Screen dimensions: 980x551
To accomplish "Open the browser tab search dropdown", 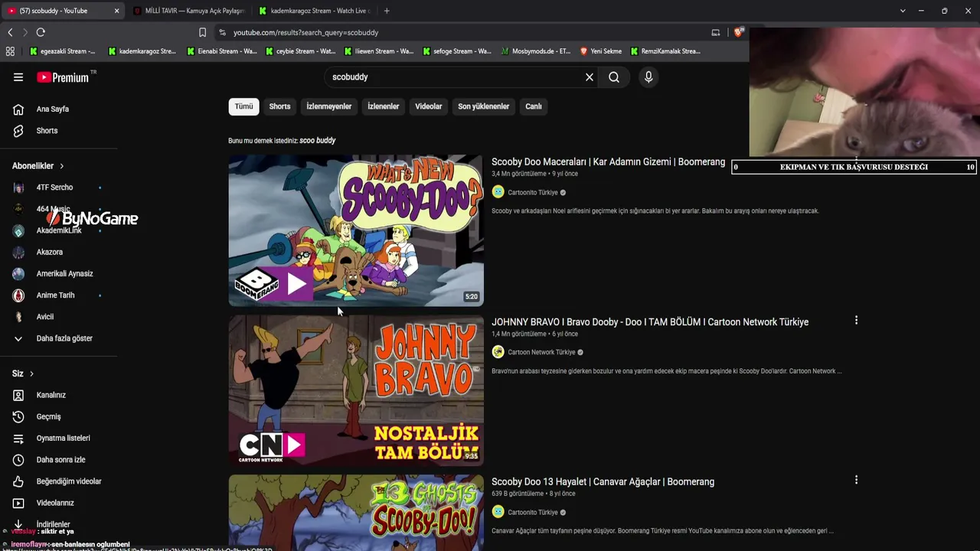I will [903, 11].
